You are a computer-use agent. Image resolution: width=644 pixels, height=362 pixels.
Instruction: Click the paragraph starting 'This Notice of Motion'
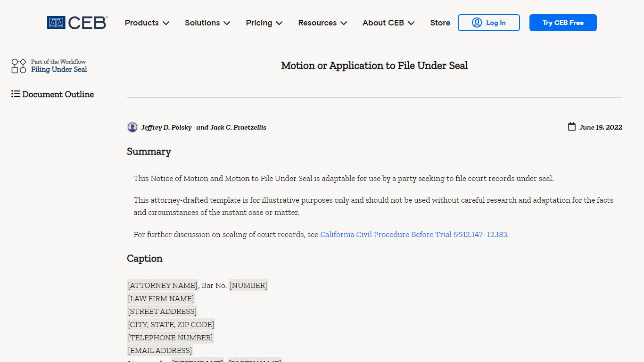click(x=344, y=178)
